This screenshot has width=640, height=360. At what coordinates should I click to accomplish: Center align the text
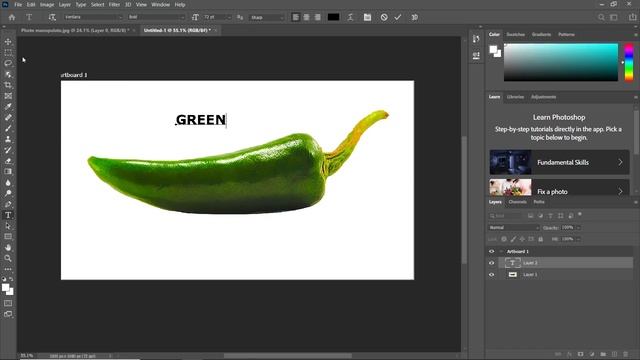(307, 17)
